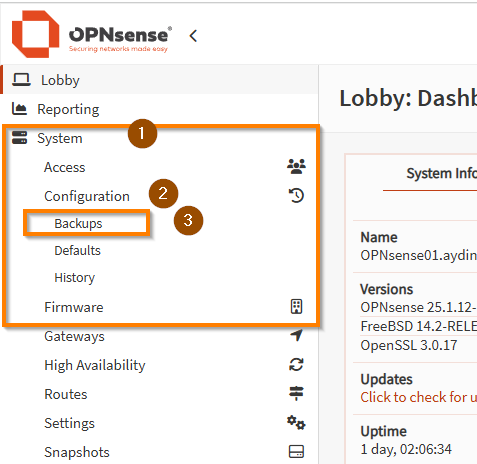The image size is (477, 464).
Task: Click the Configuration history icon
Action: pos(296,196)
